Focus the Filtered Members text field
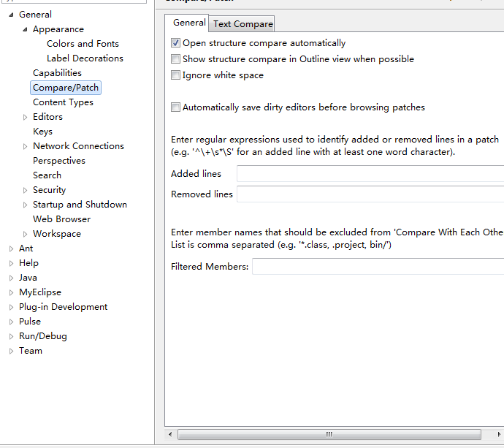 [x=378, y=267]
